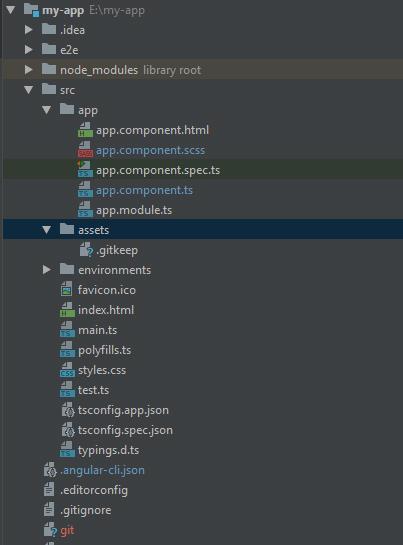
Task: Click the HTML icon of index.html
Action: click(x=67, y=310)
